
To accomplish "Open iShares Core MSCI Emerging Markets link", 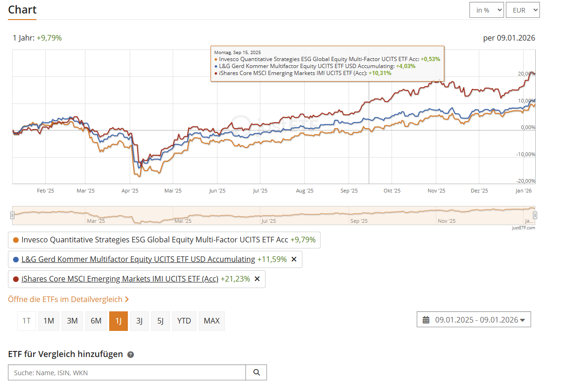I will pos(120,279).
